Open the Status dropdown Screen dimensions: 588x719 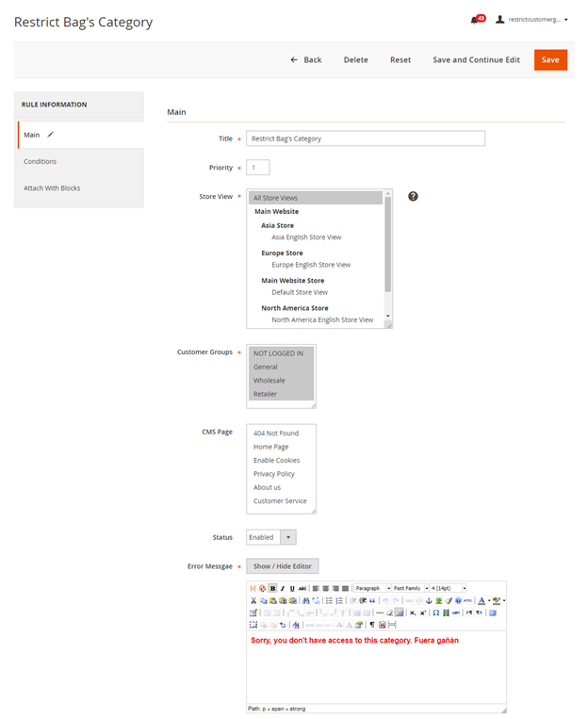click(x=271, y=537)
